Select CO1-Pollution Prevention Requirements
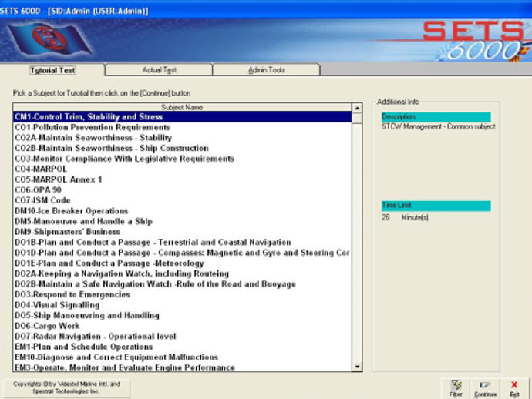 pos(183,127)
